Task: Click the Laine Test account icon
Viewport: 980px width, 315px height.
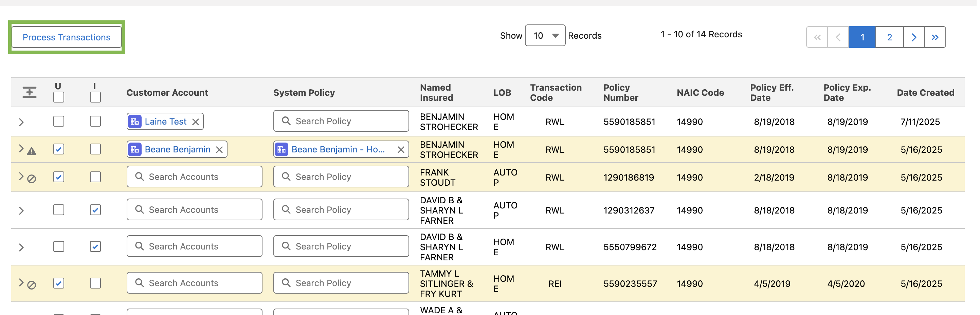Action: 135,122
